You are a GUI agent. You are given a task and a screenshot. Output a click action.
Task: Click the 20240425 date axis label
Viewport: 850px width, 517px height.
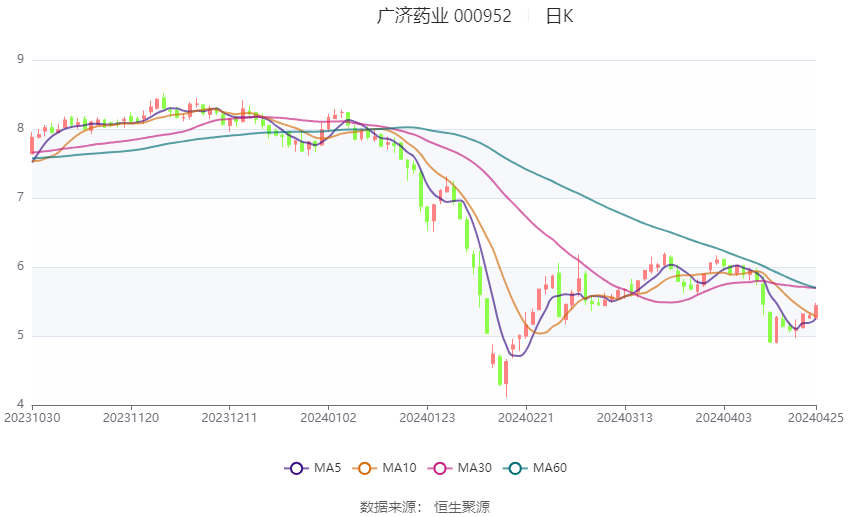[x=816, y=418]
